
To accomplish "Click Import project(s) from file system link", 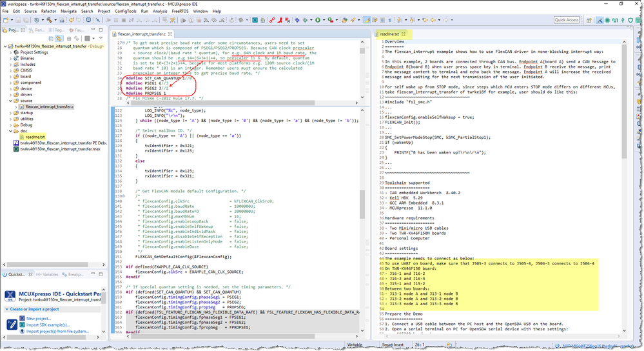I will [57, 331].
